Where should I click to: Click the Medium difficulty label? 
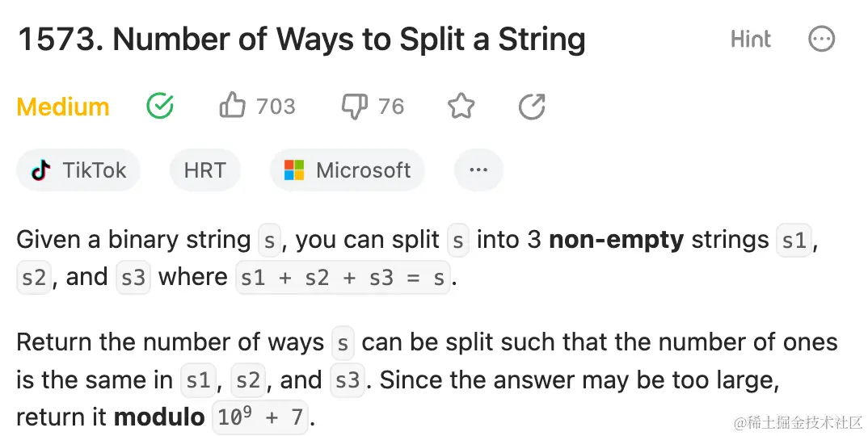click(x=63, y=107)
